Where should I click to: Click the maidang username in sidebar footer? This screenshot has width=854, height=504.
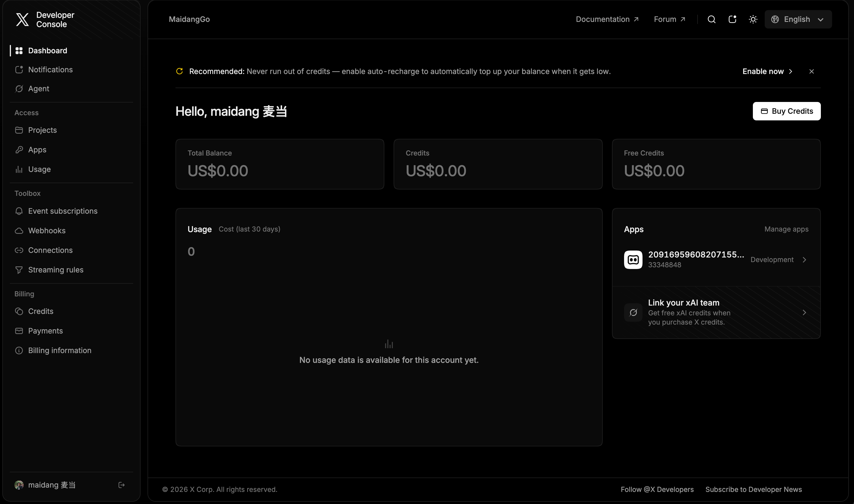[x=52, y=485]
